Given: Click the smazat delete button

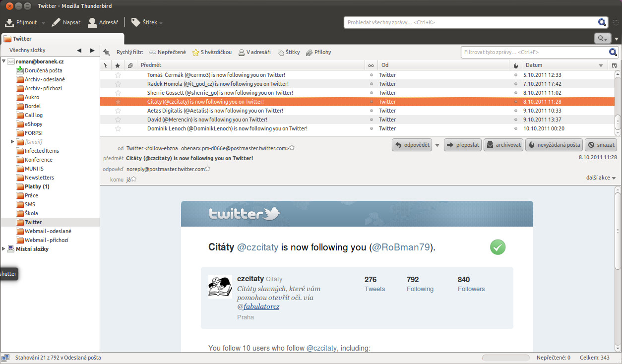Looking at the screenshot, I should 601,145.
